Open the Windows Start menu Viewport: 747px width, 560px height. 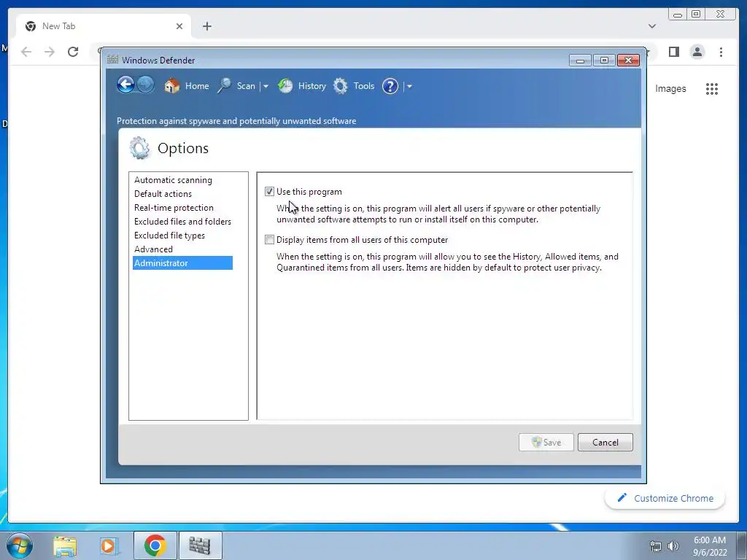[19, 545]
